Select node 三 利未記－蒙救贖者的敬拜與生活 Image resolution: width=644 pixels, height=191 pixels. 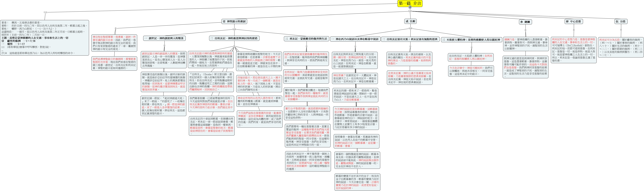coord(306,39)
